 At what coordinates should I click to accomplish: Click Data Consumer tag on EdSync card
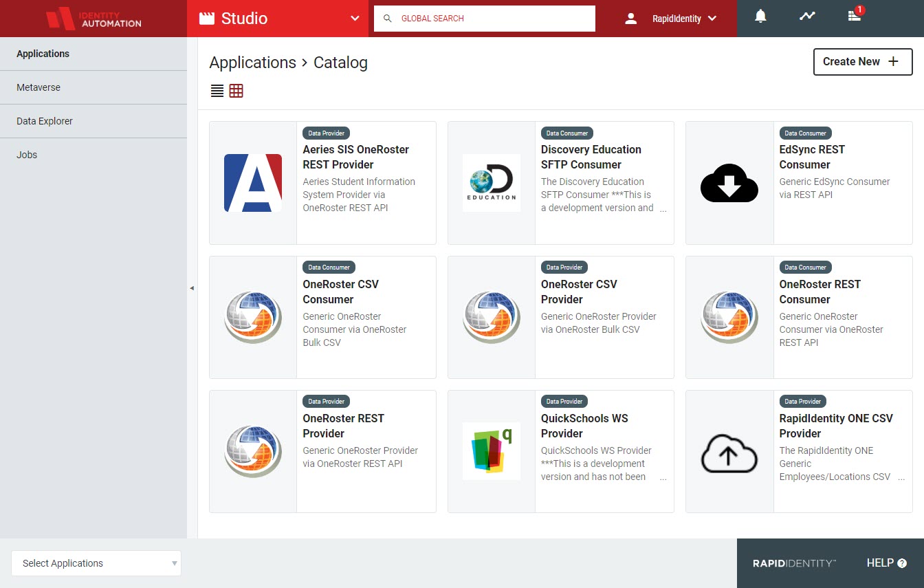click(x=806, y=133)
